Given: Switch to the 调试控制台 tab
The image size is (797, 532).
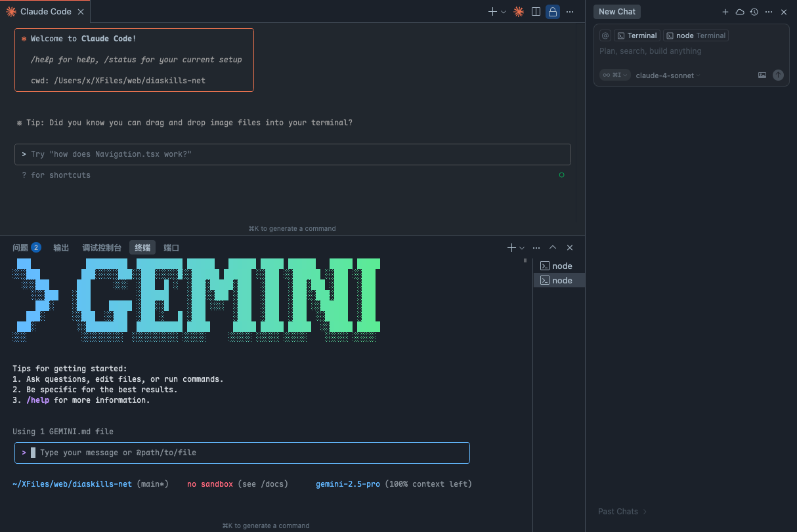Looking at the screenshot, I should point(102,248).
